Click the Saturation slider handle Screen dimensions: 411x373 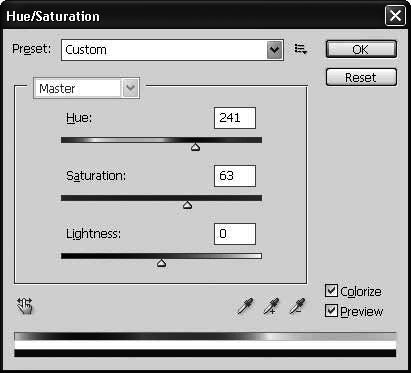pos(188,205)
